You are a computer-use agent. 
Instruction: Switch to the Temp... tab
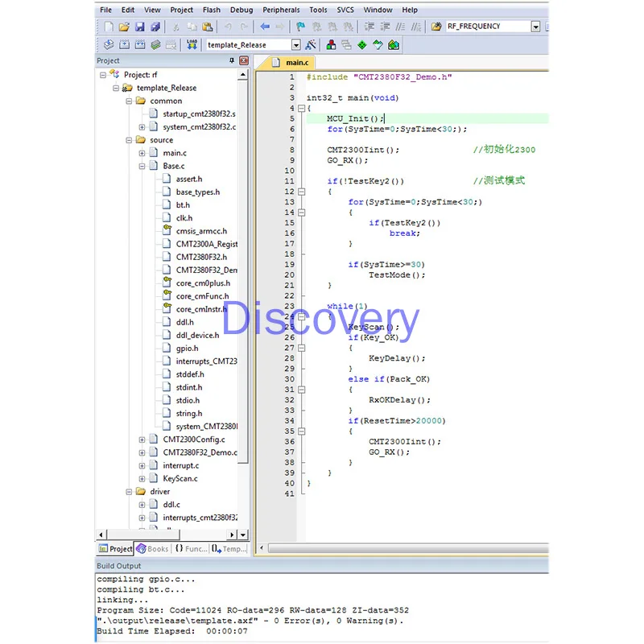pyautogui.click(x=229, y=549)
